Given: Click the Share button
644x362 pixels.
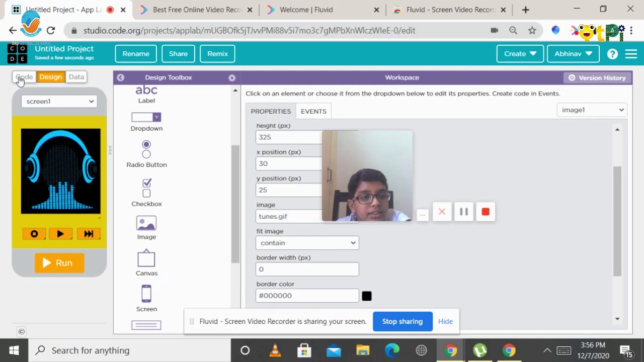Looking at the screenshot, I should [178, 54].
